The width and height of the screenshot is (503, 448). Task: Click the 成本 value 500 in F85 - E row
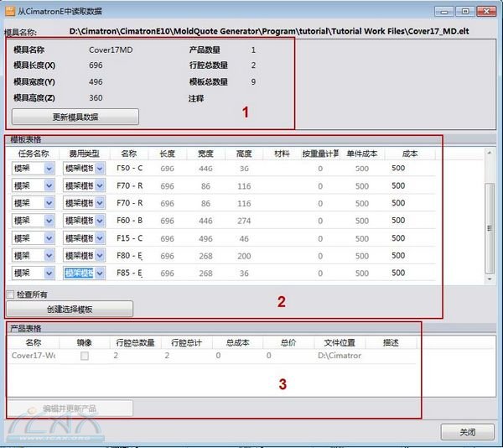[x=398, y=273]
